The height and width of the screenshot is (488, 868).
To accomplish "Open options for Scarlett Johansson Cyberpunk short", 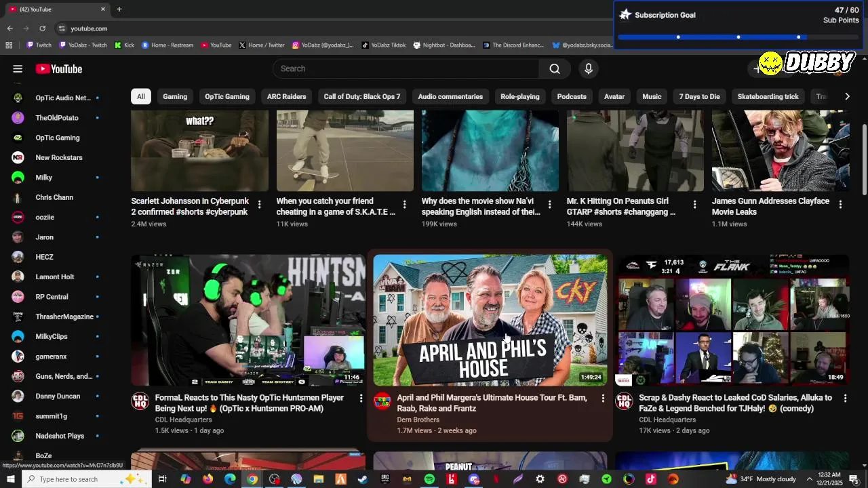I will tap(260, 204).
